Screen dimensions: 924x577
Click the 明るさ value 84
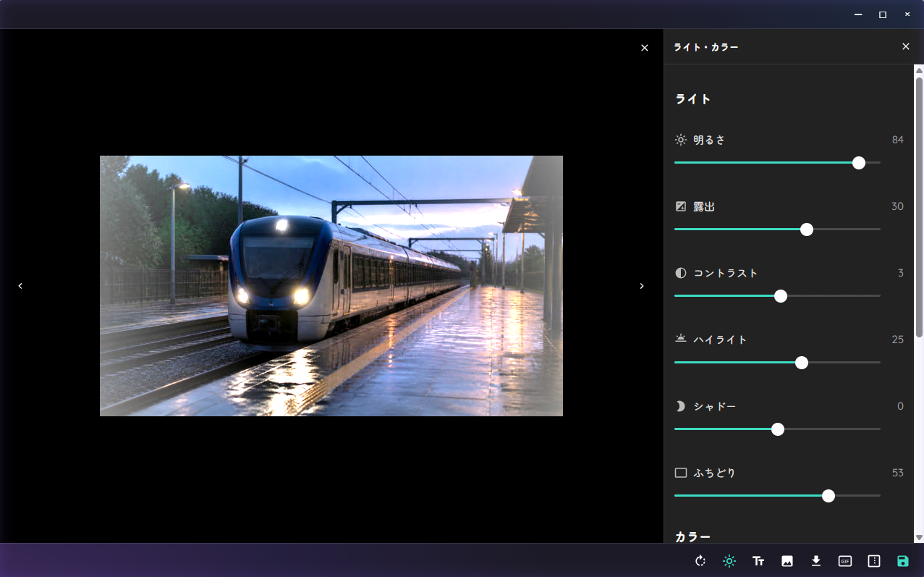point(898,140)
